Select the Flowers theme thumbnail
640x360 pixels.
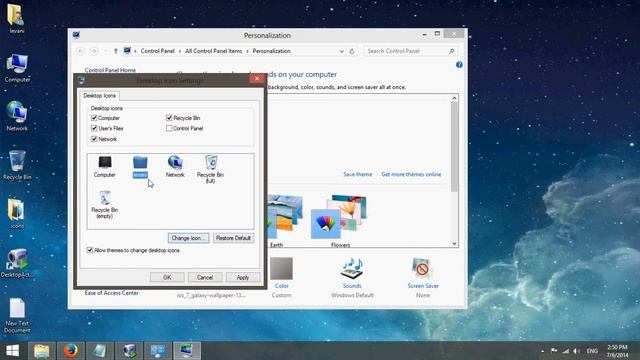point(339,221)
